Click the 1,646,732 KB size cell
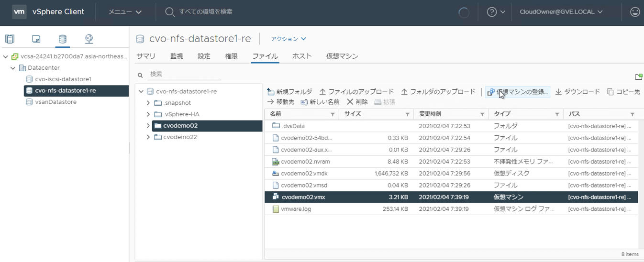This screenshot has height=262, width=644. (x=391, y=174)
